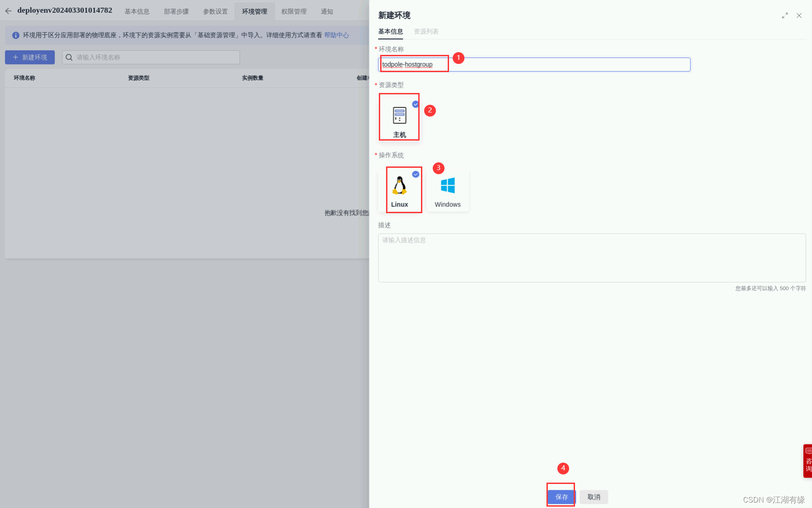Screen dimensions: 812x508
Task: Click the 请输入环境名称 search field
Action: [x=136, y=57]
